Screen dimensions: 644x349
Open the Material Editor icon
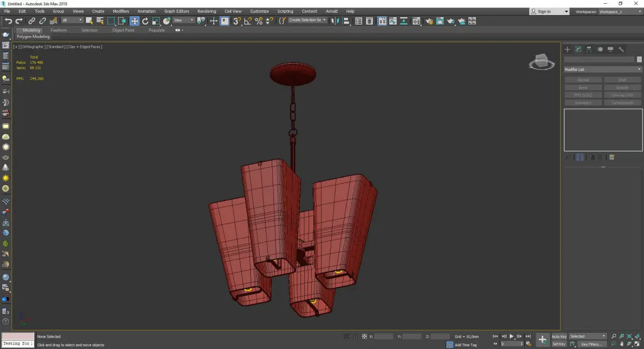tap(416, 21)
